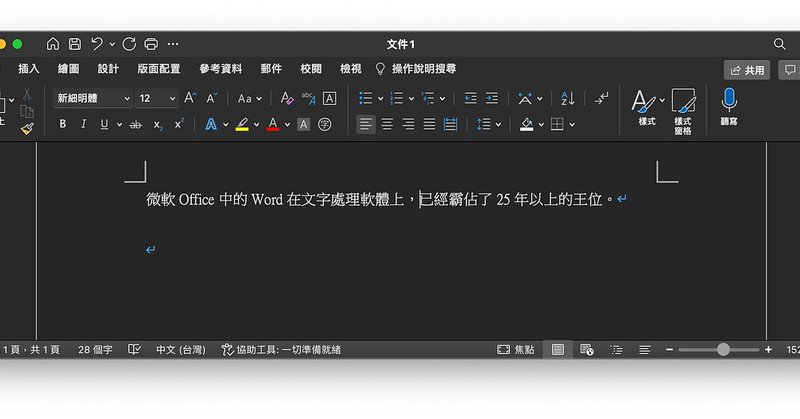
Task: Open the Home icon in title bar
Action: 53,44
